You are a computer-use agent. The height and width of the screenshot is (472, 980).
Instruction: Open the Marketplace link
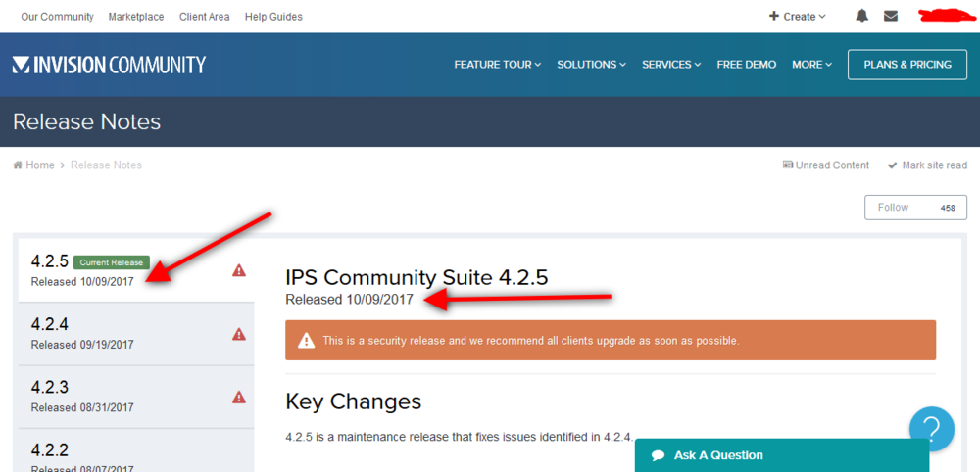[x=136, y=17]
